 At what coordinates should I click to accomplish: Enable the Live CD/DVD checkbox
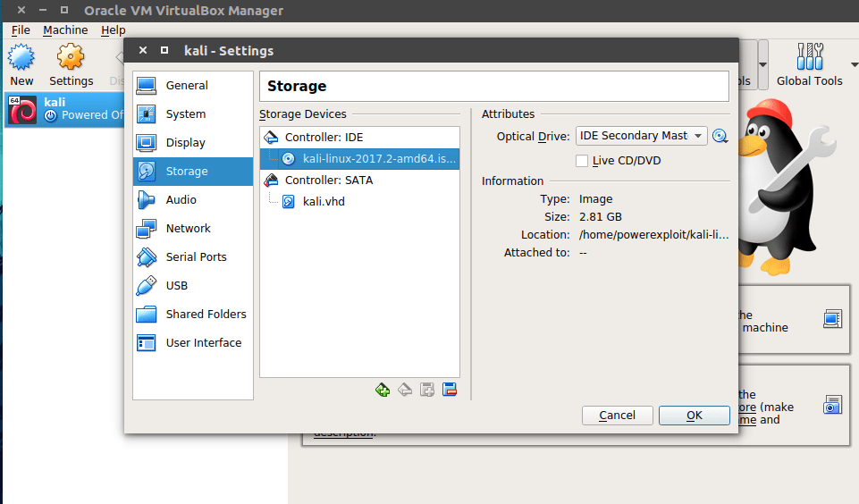click(x=582, y=161)
